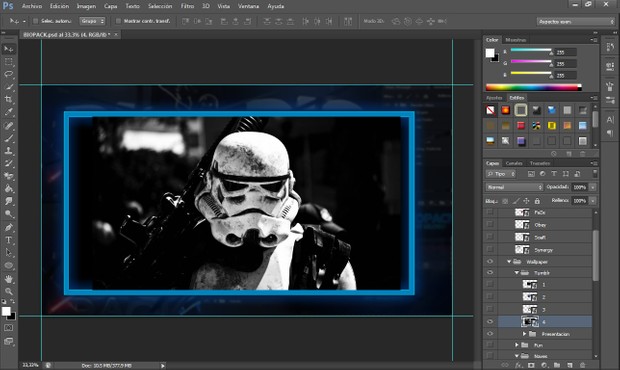The image size is (620, 370).
Task: Hide layer 4 visibility
Action: click(x=490, y=322)
